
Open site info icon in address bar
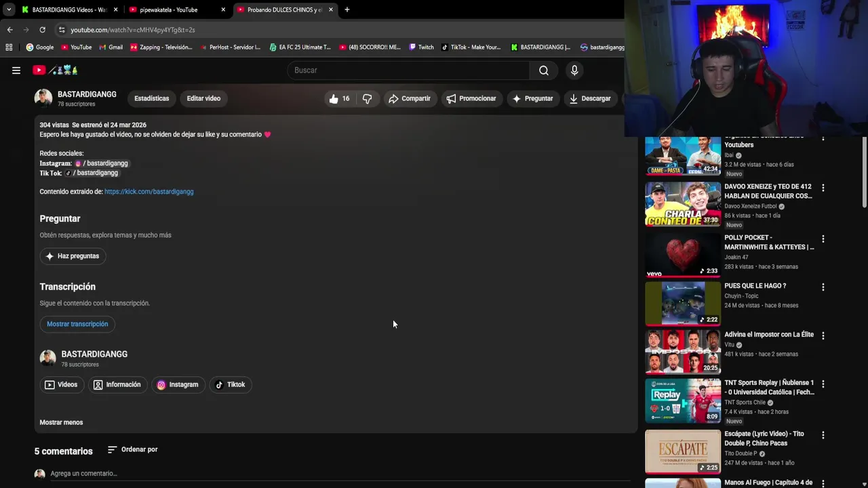(62, 30)
